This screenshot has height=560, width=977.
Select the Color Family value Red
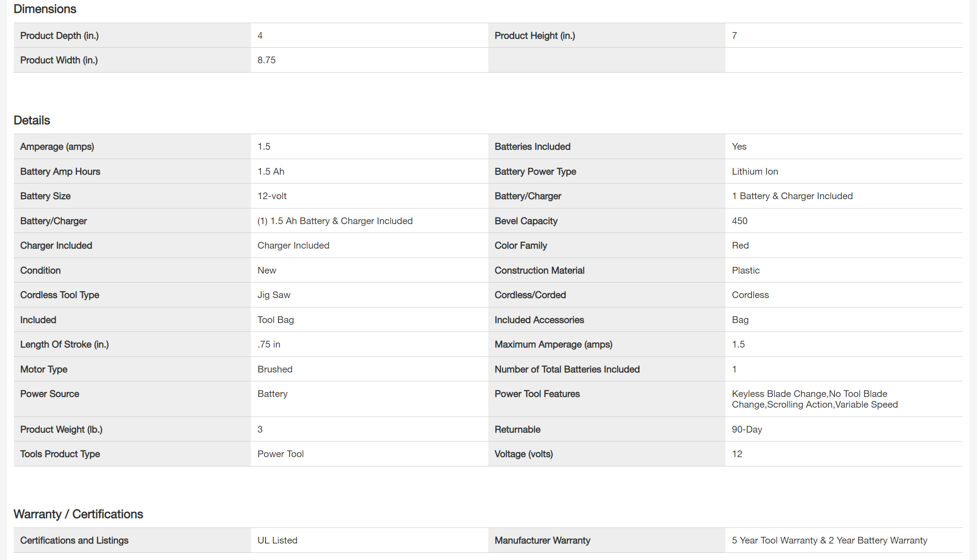point(740,245)
